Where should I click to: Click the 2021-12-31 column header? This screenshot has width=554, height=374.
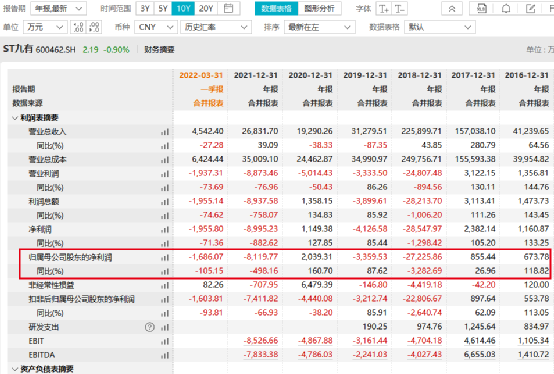[256, 75]
